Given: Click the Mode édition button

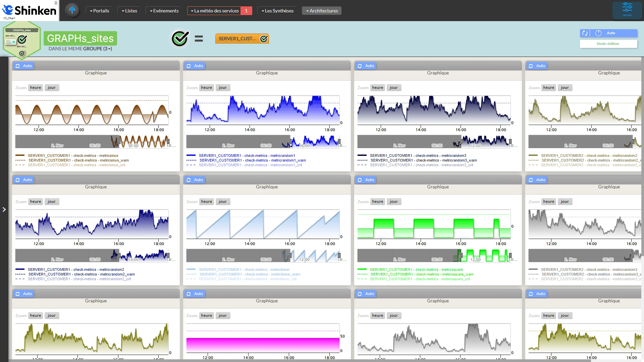Looking at the screenshot, I should click(x=608, y=44).
